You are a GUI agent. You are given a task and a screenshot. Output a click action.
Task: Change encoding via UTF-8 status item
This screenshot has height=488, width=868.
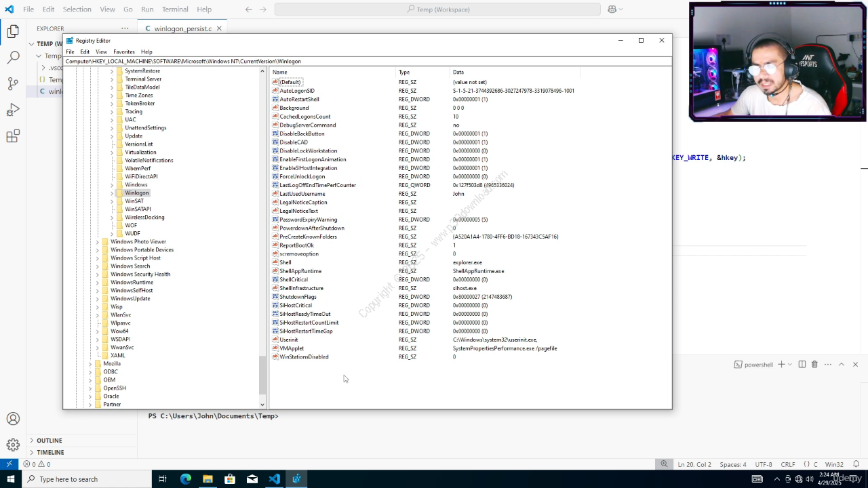(764, 464)
